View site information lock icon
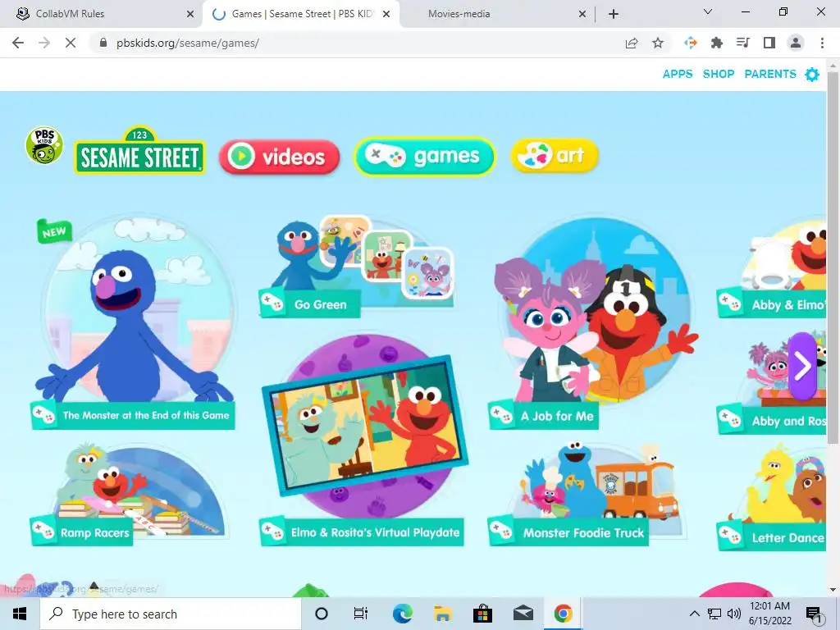The image size is (840, 630). 103,43
